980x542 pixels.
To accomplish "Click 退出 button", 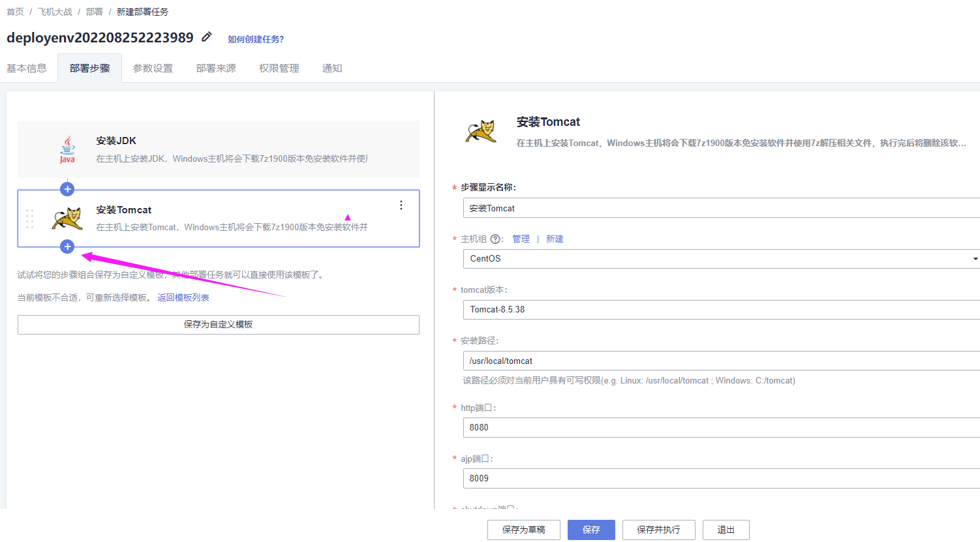I will tap(726, 530).
